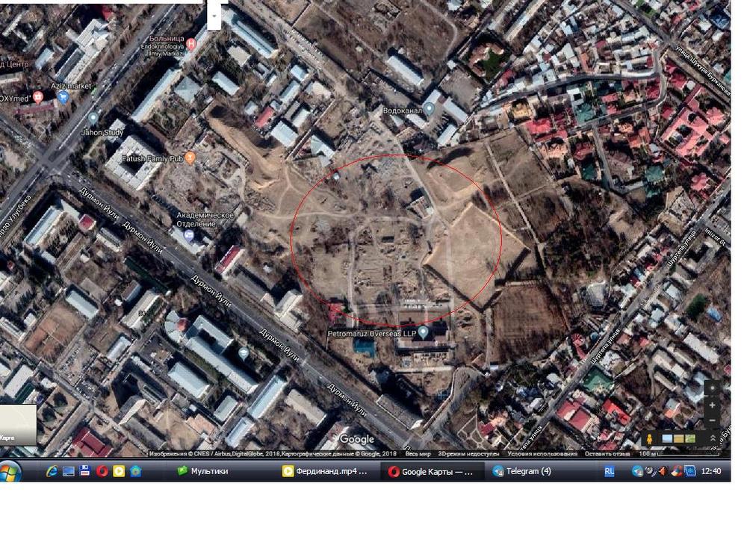This screenshot has height=560, width=747.
Task: Select the Fatush Family Pub pin
Action: [x=190, y=158]
